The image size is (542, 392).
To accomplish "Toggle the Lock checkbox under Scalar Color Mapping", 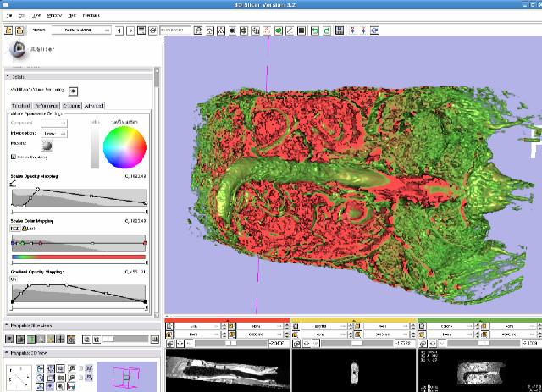I will point(24,228).
